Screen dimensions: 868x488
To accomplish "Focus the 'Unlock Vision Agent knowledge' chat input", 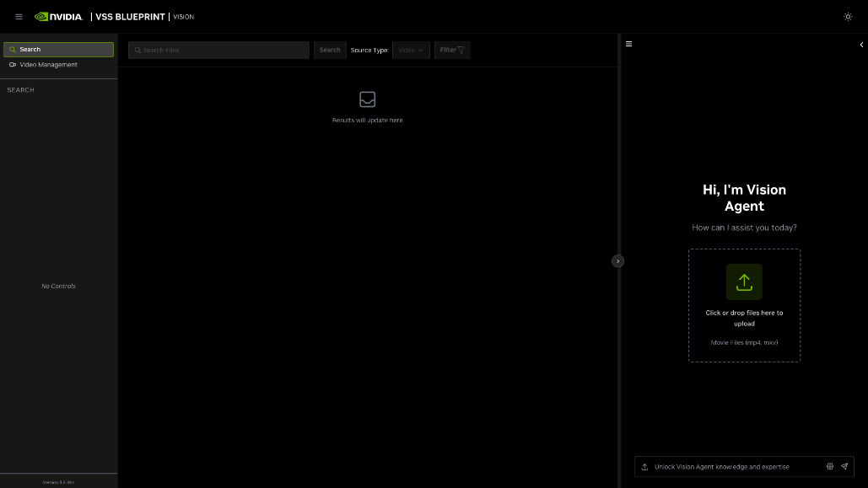I will pyautogui.click(x=736, y=467).
